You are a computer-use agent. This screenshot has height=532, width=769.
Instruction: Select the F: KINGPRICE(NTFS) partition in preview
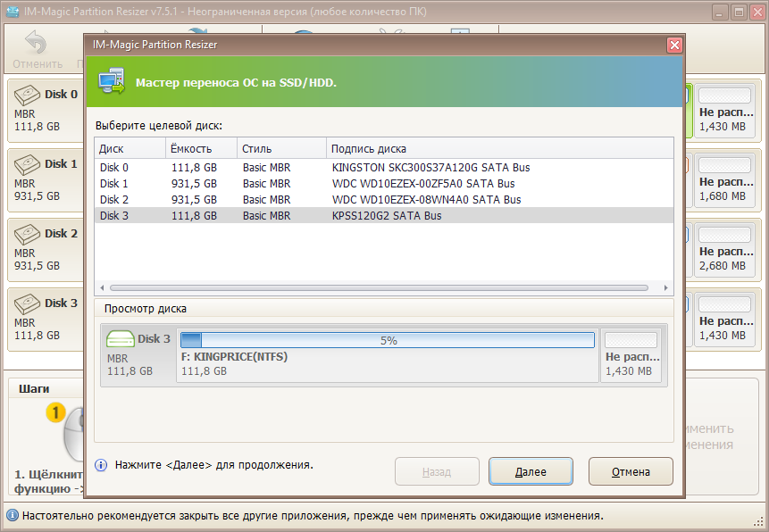tap(388, 355)
